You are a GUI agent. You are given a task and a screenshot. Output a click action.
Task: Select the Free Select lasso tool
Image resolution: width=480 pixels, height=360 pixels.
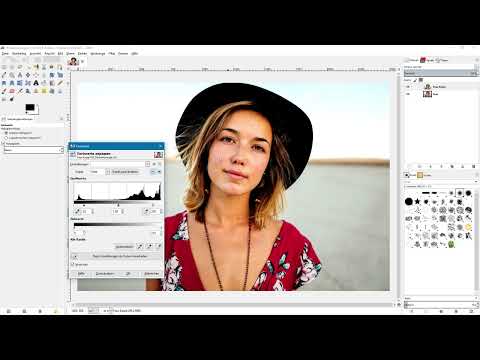pyautogui.click(x=20, y=67)
